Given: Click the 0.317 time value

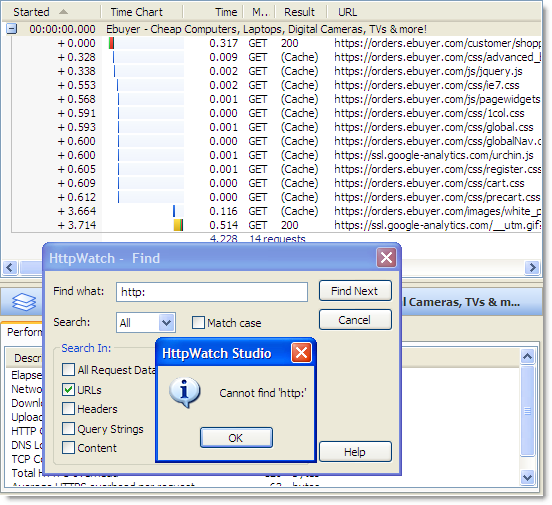Looking at the screenshot, I should pos(224,43).
